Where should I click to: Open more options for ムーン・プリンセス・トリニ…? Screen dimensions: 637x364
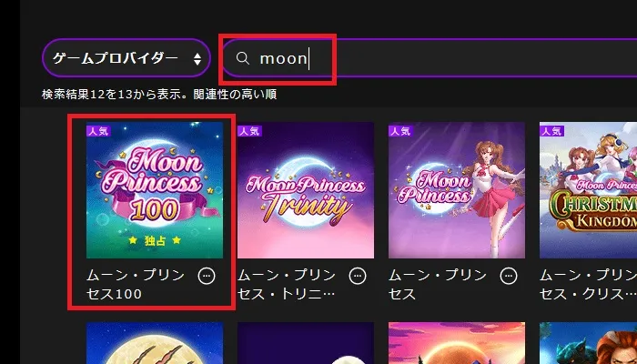358,276
